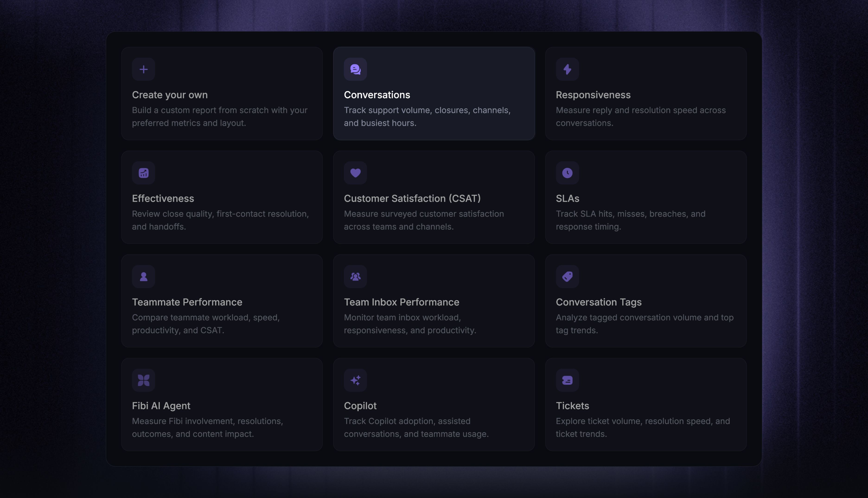This screenshot has height=498, width=868.
Task: Choose the Responsiveness report title
Action: coord(593,95)
